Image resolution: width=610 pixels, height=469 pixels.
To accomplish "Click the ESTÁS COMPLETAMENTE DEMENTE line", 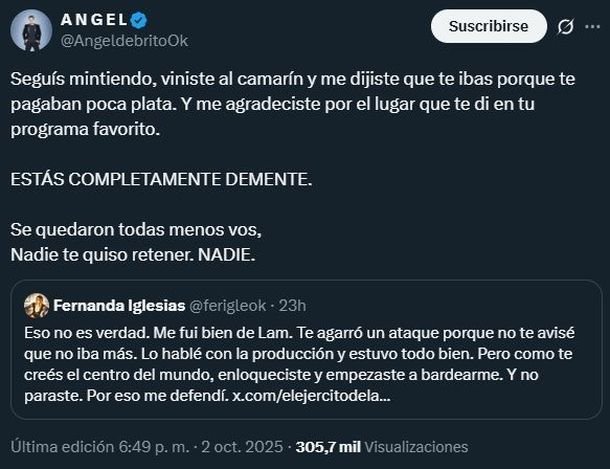I will tap(161, 180).
